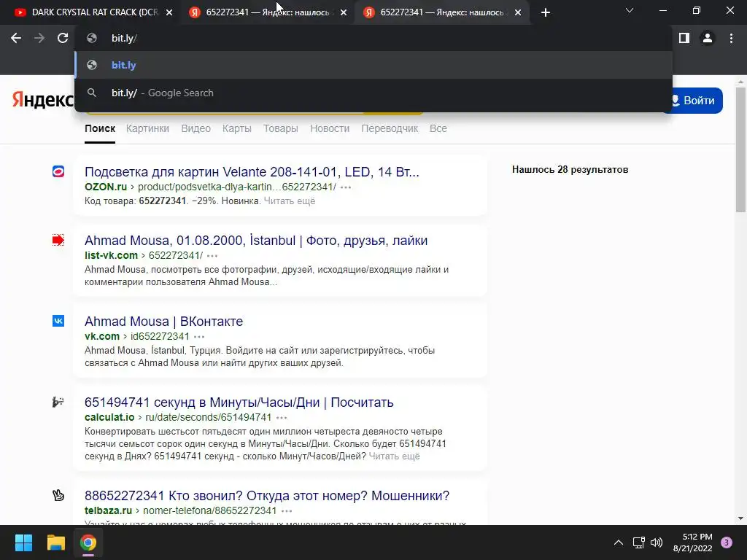Switch to the middle Yandex 652272341 tab
The height and width of the screenshot is (560, 747).
click(x=267, y=12)
